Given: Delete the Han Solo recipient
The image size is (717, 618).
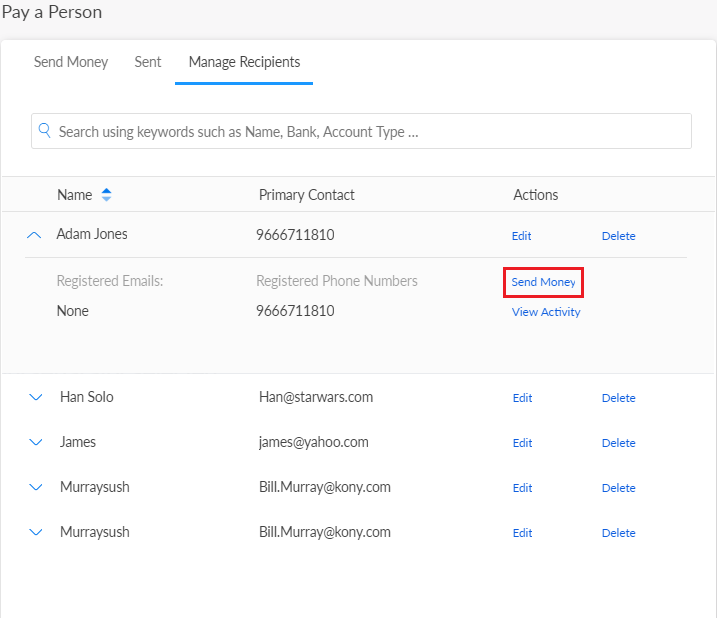Looking at the screenshot, I should [618, 398].
